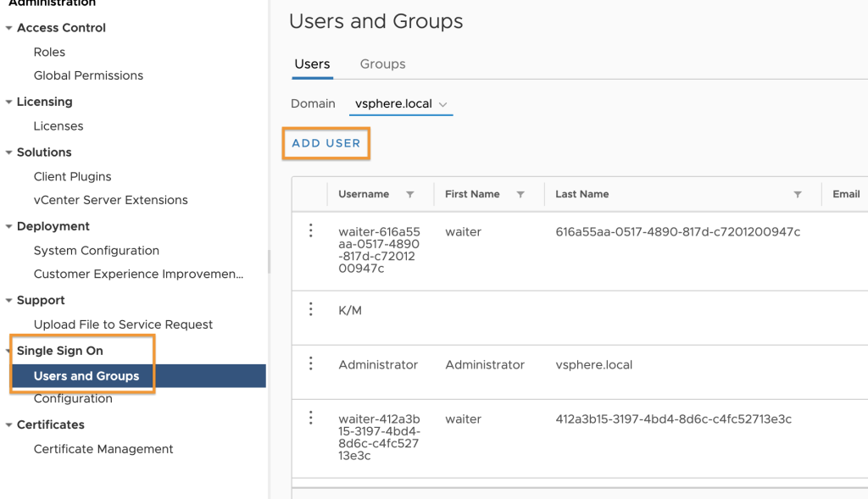The image size is (868, 499).
Task: Open the First Name column filter icon
Action: point(520,194)
